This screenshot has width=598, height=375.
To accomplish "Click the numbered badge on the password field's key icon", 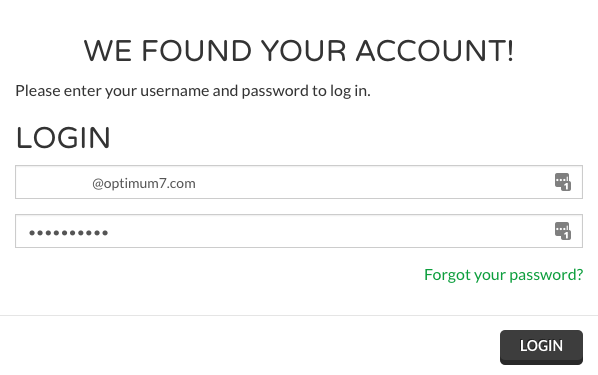I will (567, 235).
